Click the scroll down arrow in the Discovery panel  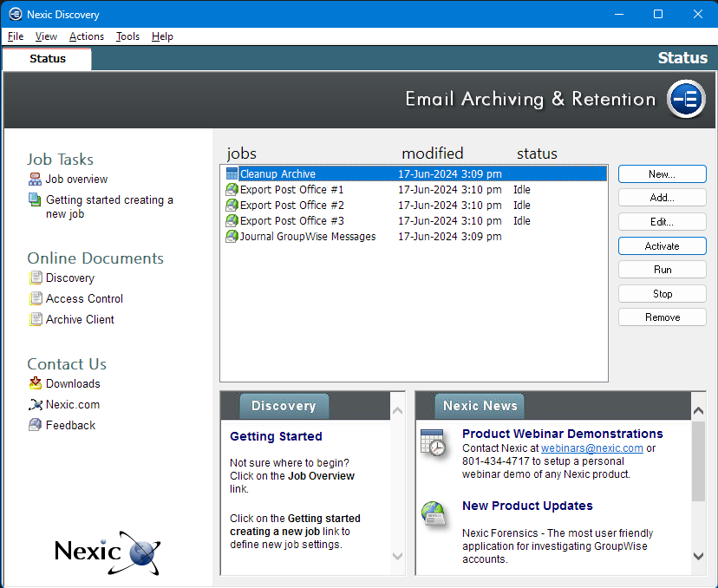(x=397, y=556)
